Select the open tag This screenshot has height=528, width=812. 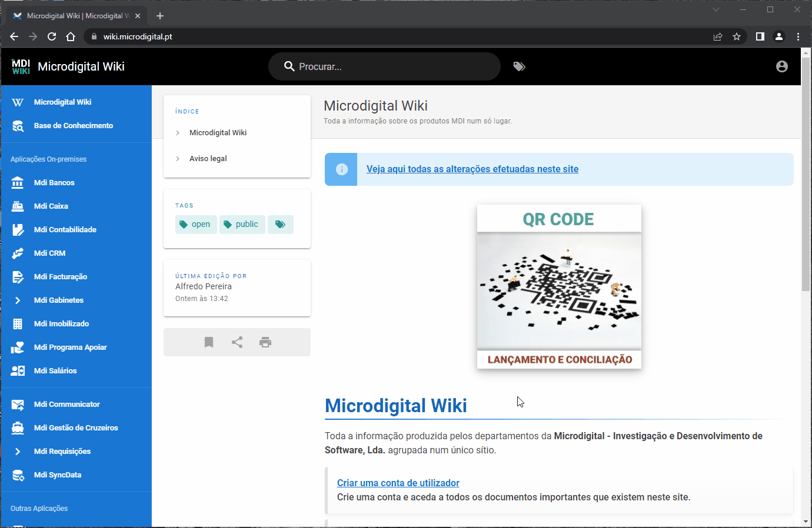[x=196, y=225]
